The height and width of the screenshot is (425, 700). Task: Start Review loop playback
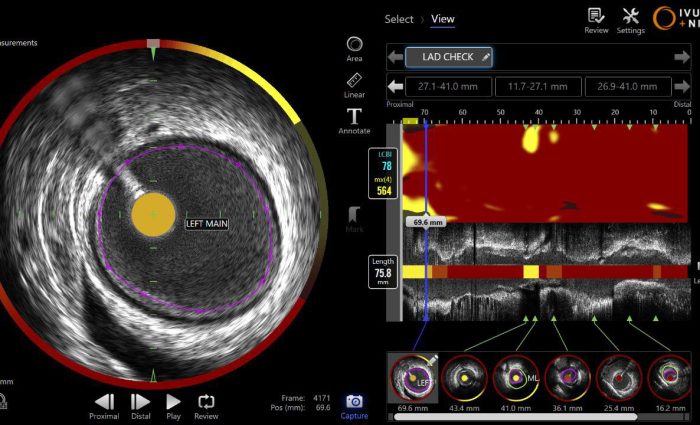point(206,404)
